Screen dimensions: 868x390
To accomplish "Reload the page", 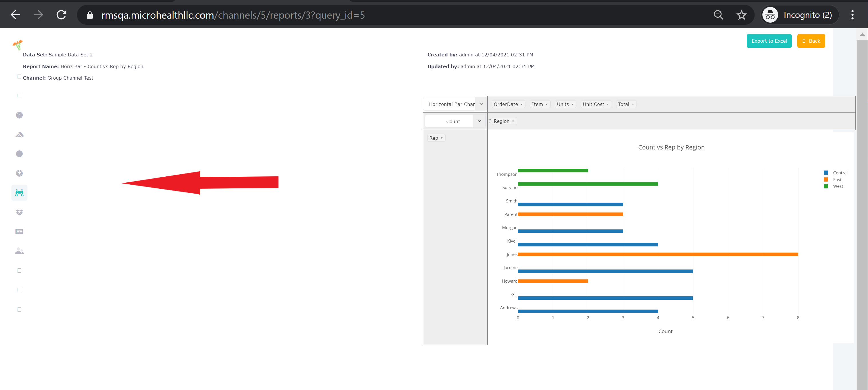I will click(x=61, y=15).
